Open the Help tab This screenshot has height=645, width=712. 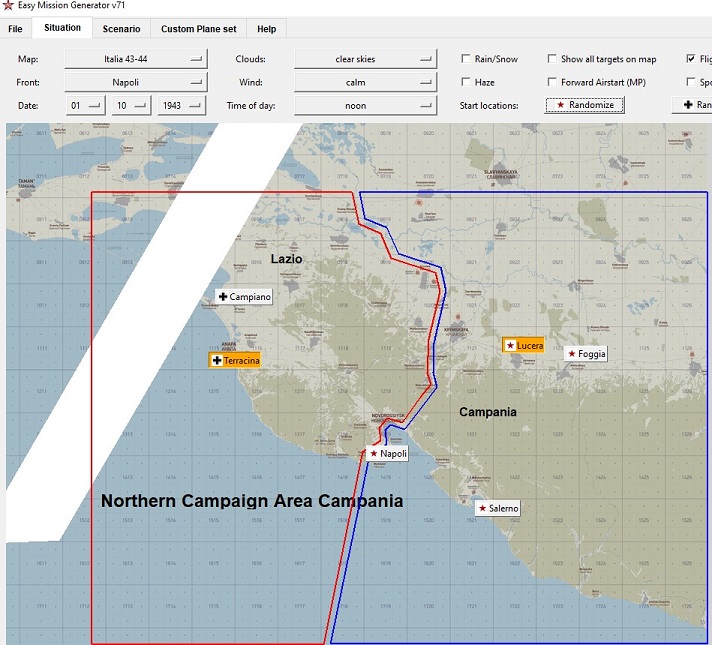(x=266, y=29)
